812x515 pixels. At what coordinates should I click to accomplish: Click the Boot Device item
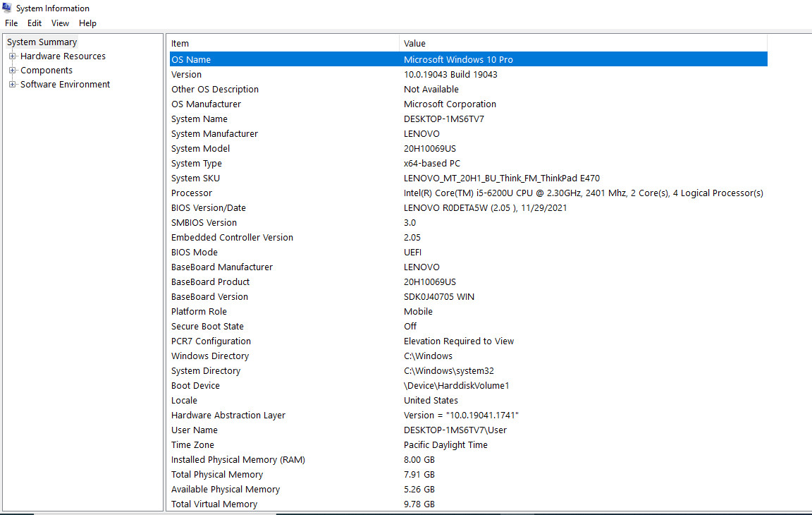[195, 386]
